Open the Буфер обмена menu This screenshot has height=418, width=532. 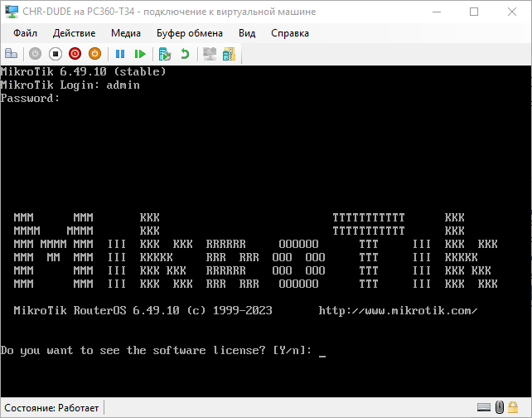coord(190,33)
